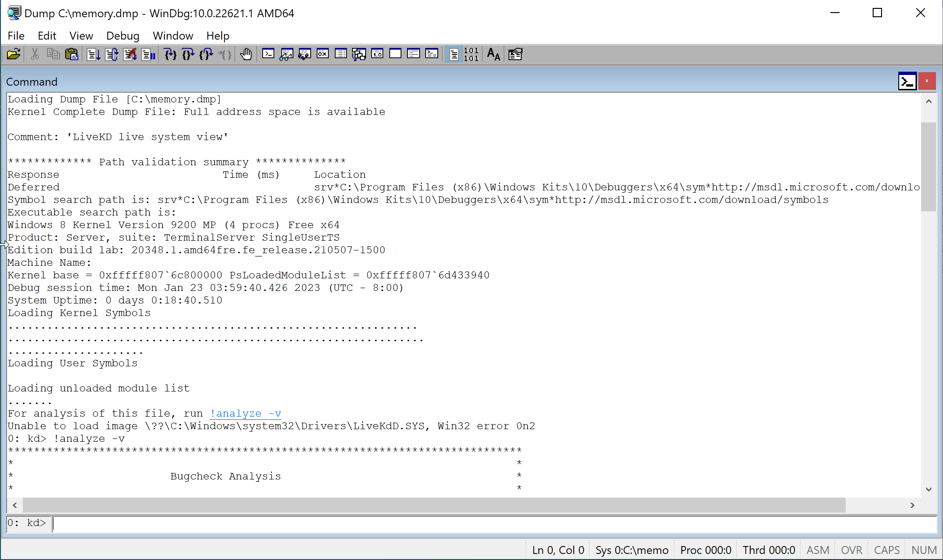Click the Command pane prompt icon
The image size is (943, 560).
click(907, 81)
